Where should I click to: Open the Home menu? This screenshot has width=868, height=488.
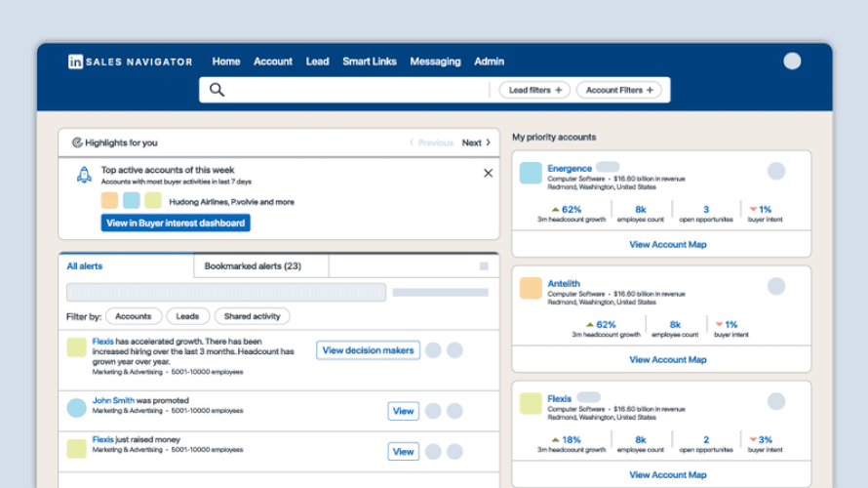point(226,61)
